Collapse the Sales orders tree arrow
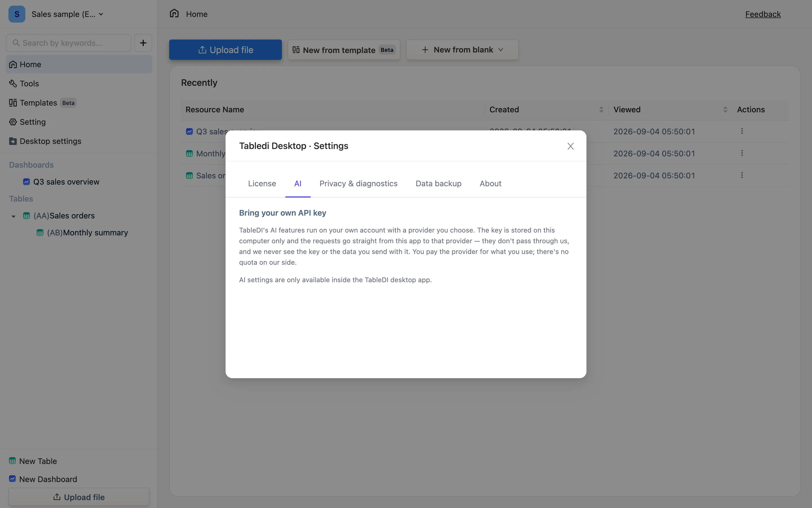 tap(14, 216)
